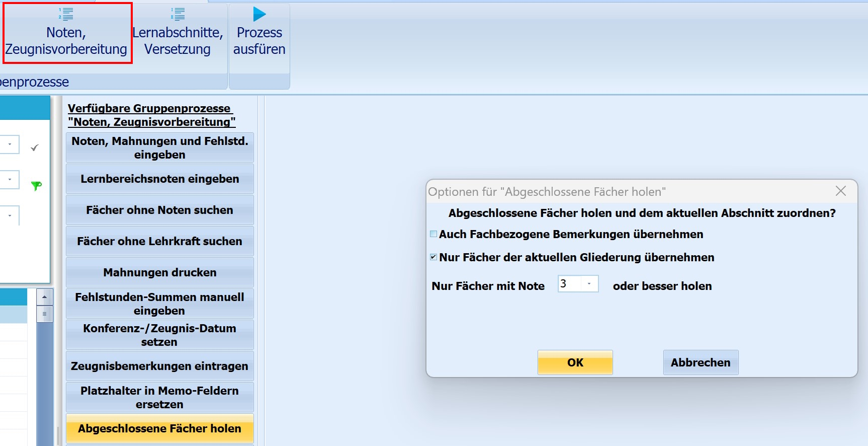Select Fächer ohne Noten suchen

click(x=160, y=210)
